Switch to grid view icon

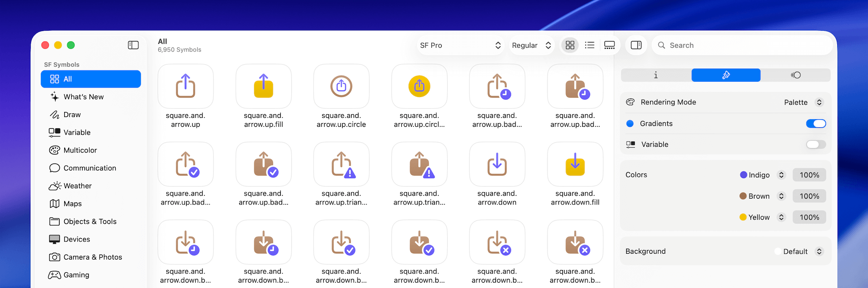[570, 45]
